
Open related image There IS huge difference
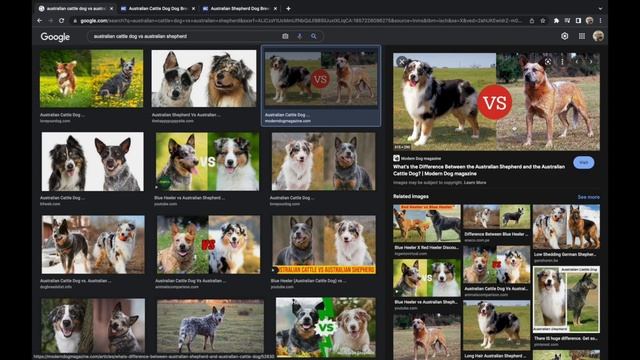pos(566,300)
